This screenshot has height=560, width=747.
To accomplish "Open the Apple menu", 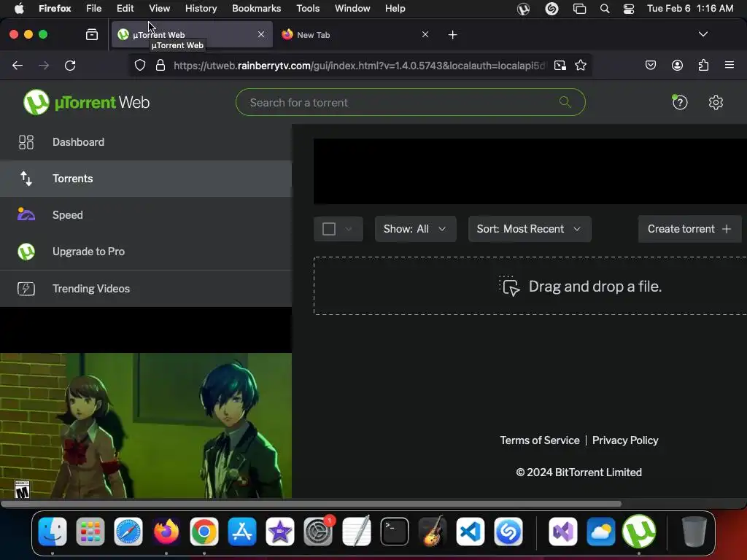I will (x=18, y=9).
